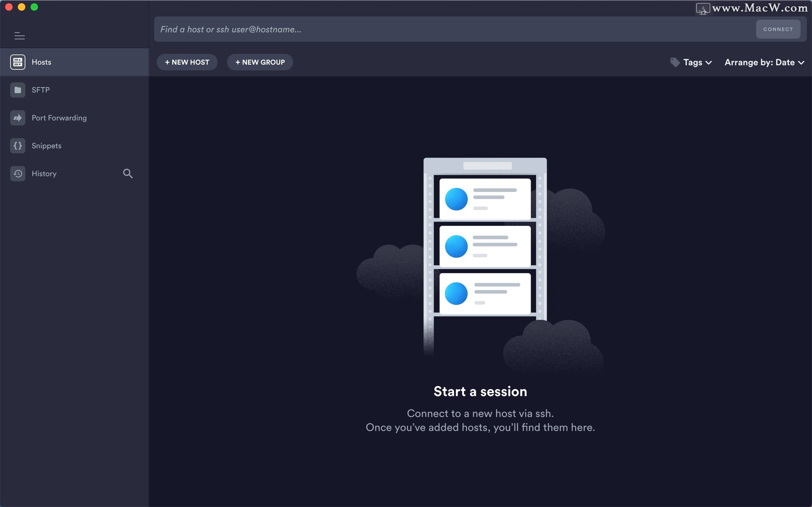Image resolution: width=812 pixels, height=507 pixels.
Task: Click the History sidebar icon
Action: [x=18, y=173]
